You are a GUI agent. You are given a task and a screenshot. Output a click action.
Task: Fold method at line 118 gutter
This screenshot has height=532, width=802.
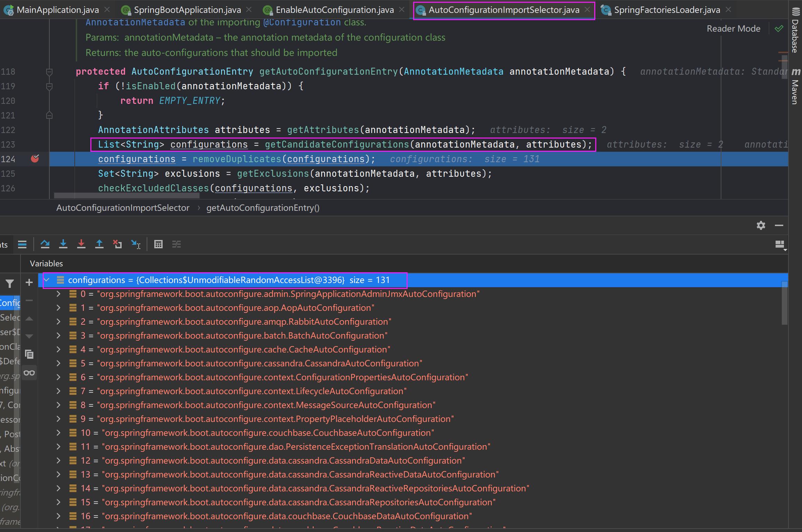click(x=49, y=72)
